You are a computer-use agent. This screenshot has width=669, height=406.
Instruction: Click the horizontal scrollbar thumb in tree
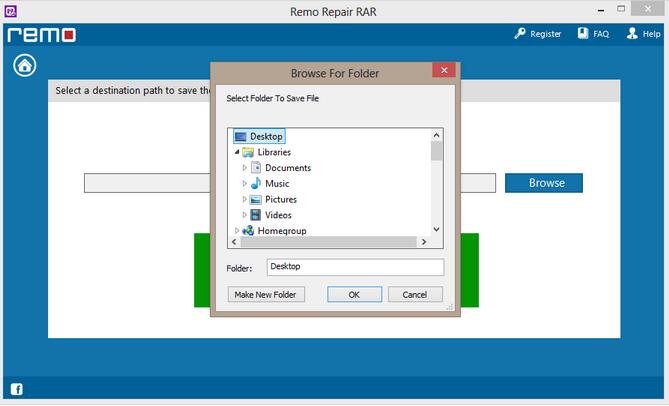pos(329,242)
